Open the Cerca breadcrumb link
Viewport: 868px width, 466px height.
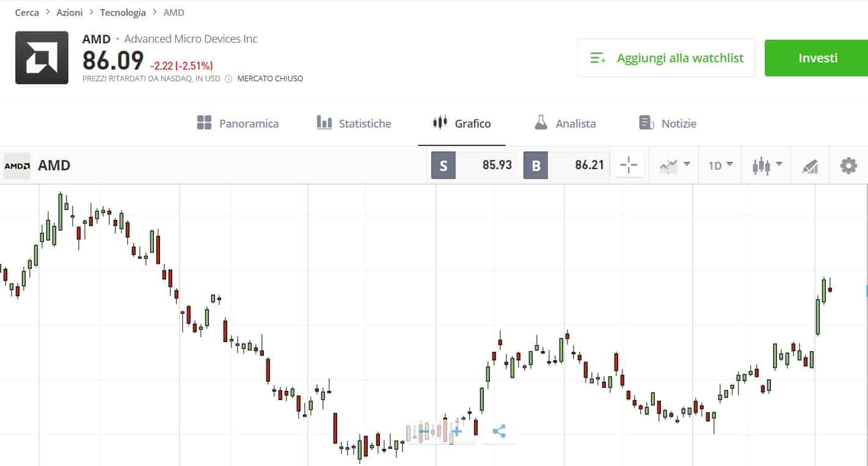(27, 12)
